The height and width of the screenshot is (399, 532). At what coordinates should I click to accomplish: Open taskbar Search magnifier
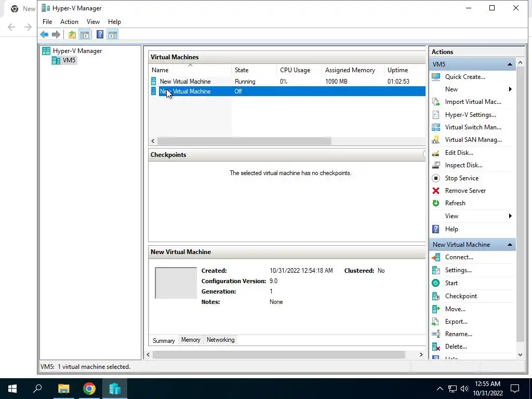tap(37, 389)
